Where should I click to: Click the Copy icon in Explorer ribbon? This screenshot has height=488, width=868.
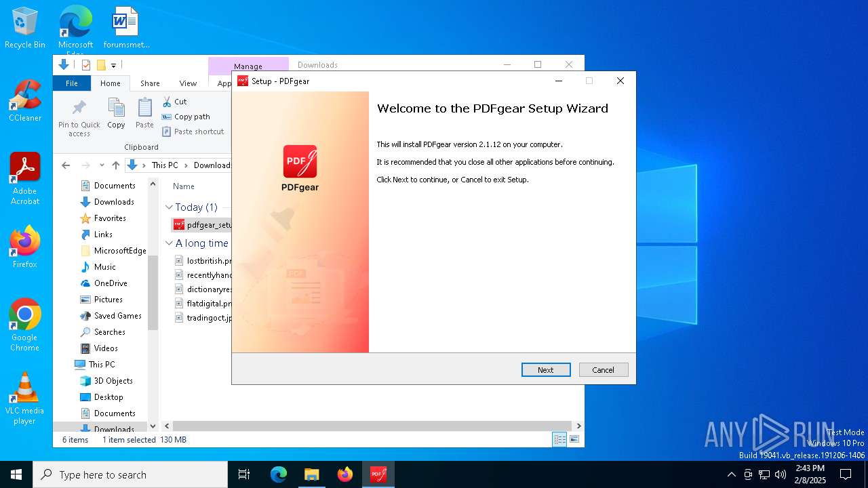click(x=116, y=114)
